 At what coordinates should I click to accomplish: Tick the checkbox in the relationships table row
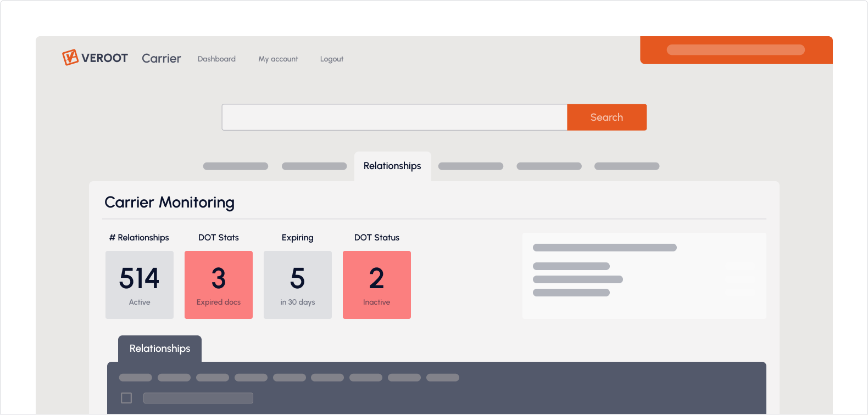click(126, 398)
